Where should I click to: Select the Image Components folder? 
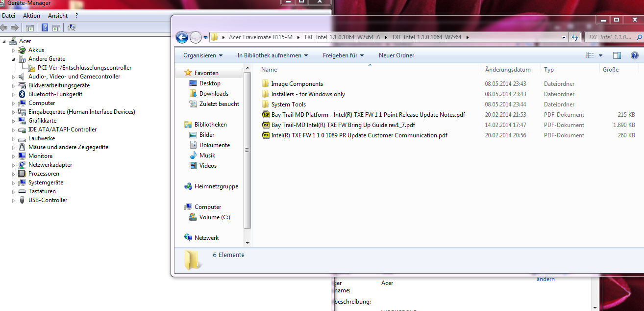click(297, 84)
